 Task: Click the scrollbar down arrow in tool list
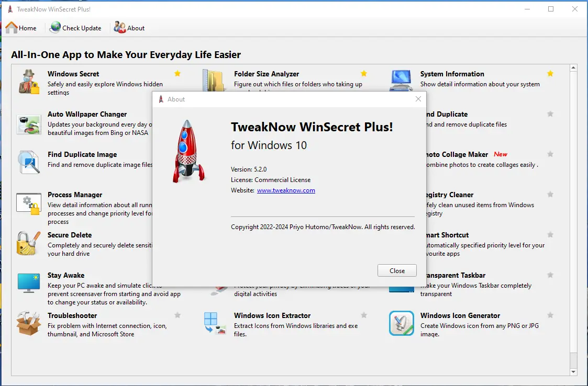click(x=573, y=372)
